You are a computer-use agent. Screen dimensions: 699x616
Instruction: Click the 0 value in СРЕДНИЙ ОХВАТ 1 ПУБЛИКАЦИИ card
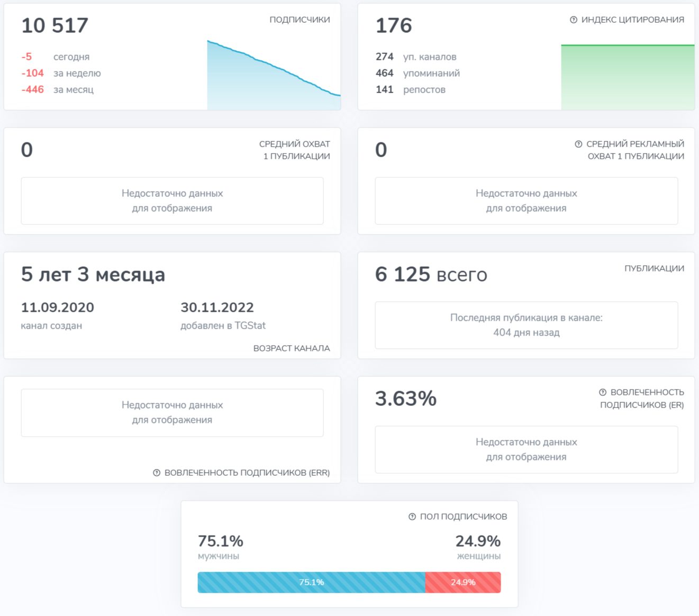(x=27, y=150)
